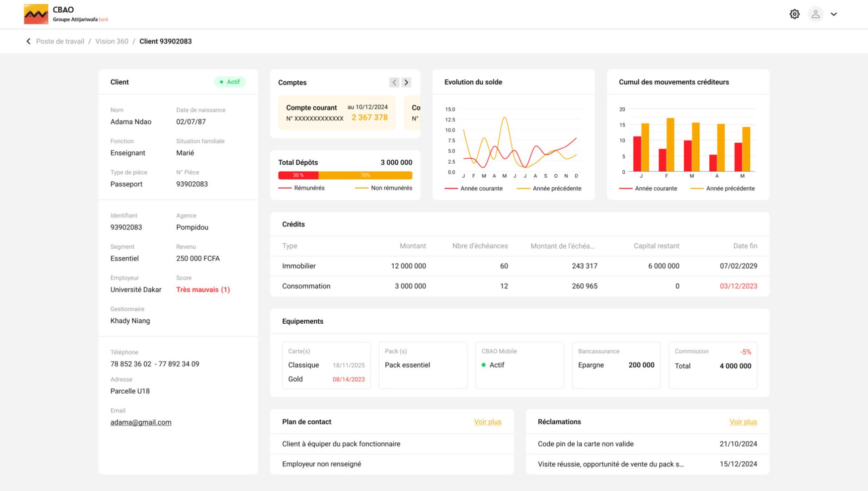Select the Consommation credit row
868x491 pixels.
519,286
